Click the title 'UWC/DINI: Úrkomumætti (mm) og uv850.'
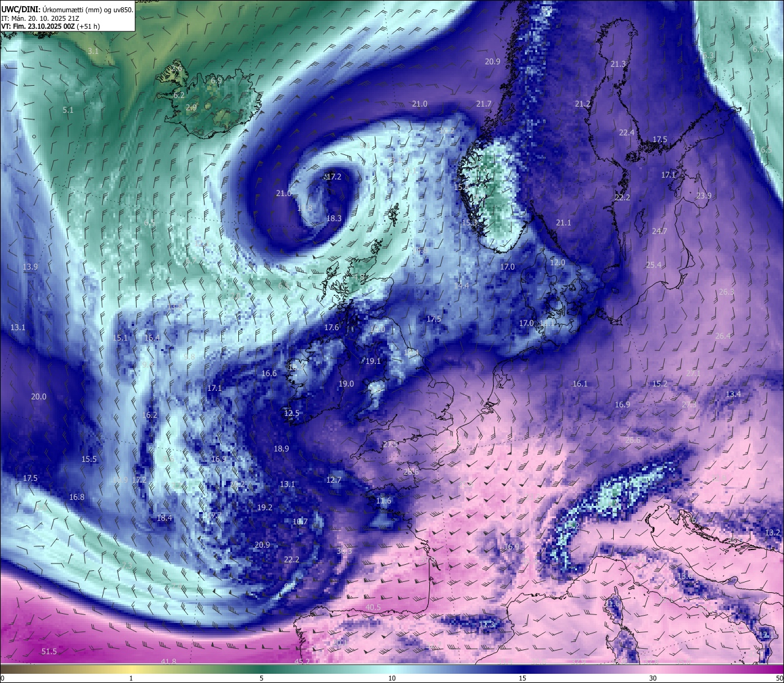This screenshot has width=784, height=683. (67, 9)
